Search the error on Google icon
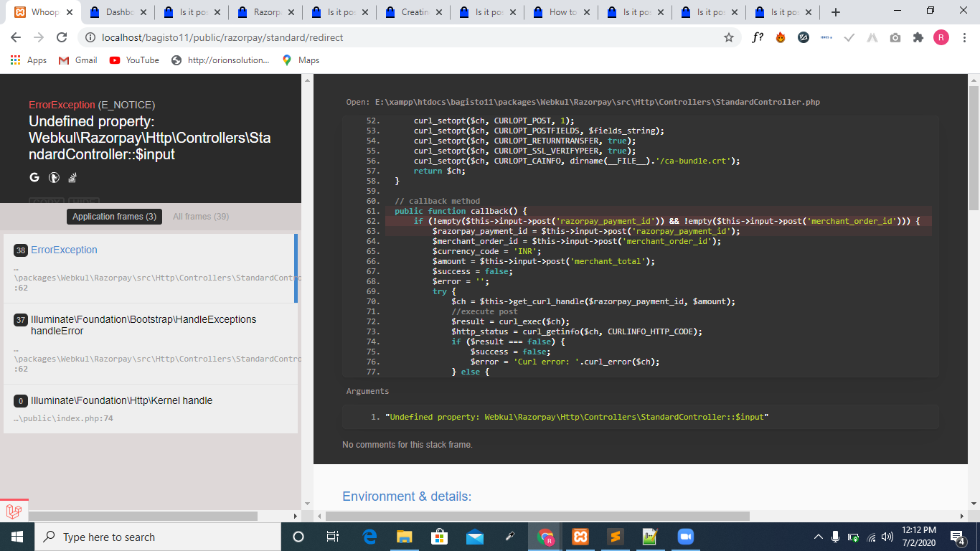This screenshot has width=980, height=551. (x=34, y=178)
